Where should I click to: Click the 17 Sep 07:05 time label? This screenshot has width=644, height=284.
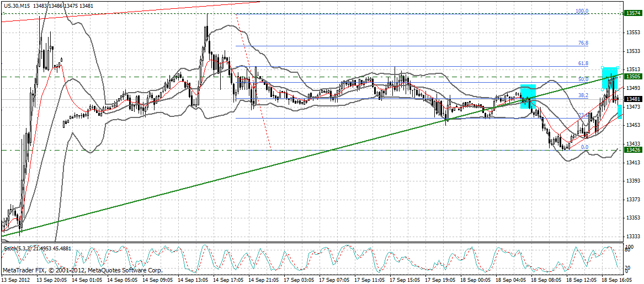click(x=333, y=280)
